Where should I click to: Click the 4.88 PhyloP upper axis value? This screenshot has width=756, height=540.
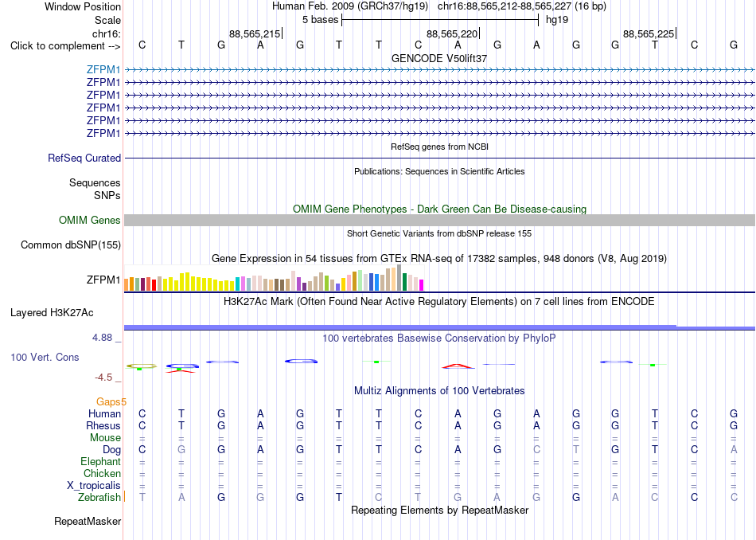pyautogui.click(x=102, y=338)
